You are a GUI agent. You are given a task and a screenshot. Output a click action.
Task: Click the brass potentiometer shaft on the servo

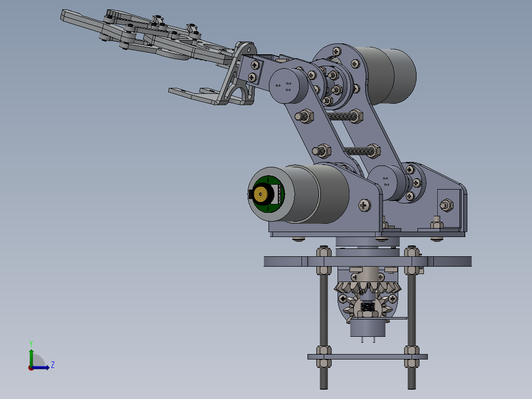[261, 195]
